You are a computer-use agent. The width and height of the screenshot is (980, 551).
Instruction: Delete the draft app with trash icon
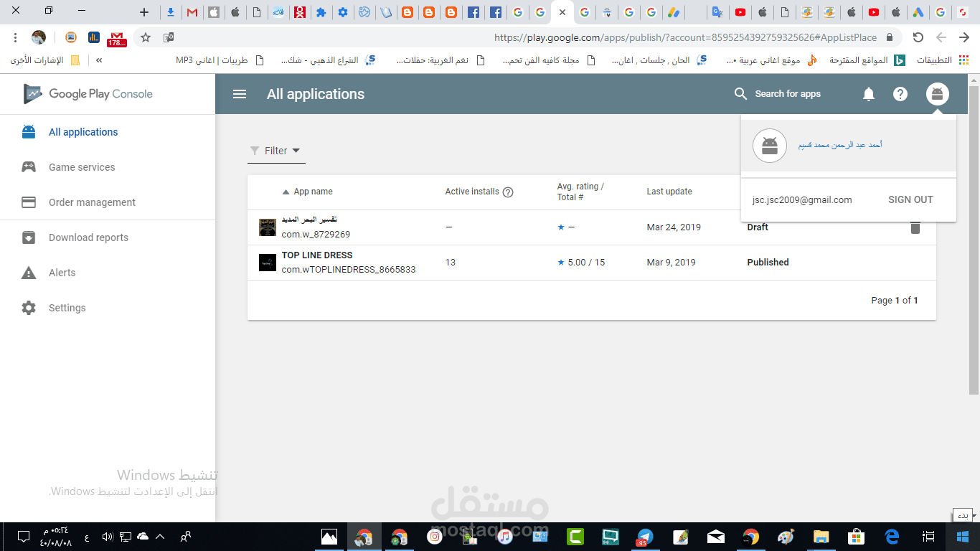(915, 227)
